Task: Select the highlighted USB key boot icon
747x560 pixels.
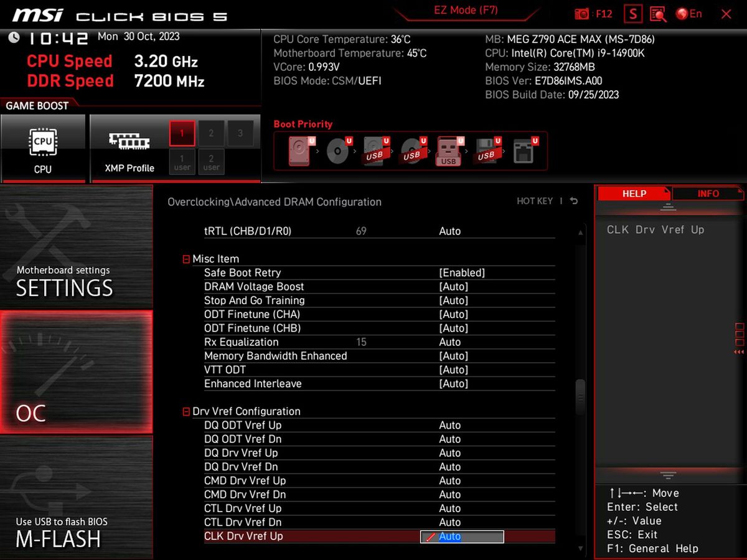Action: pyautogui.click(x=449, y=151)
